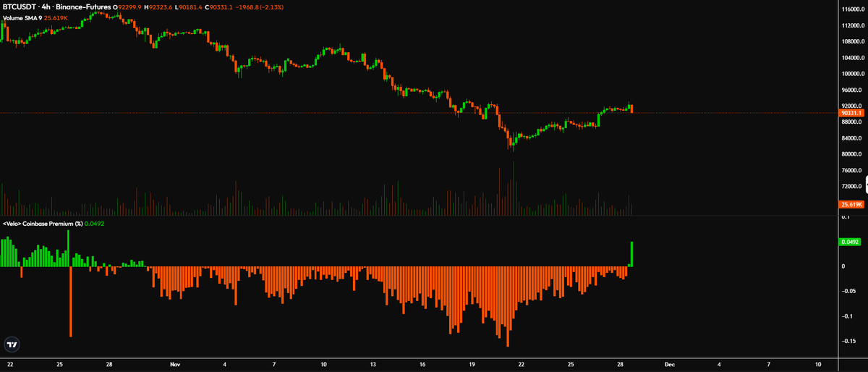Click the -0.1 premium axis label

click(x=846, y=316)
